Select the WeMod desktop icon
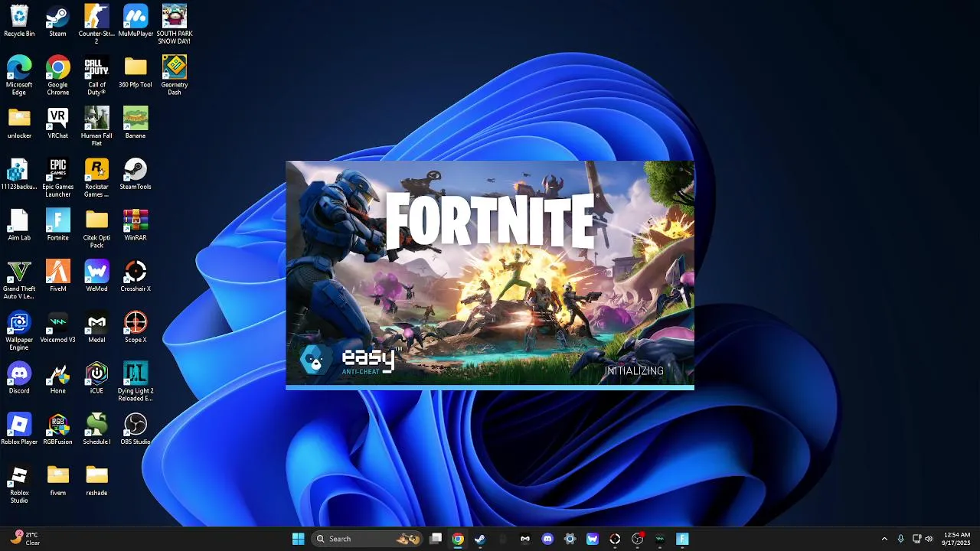Screen dimensions: 980x551 (96, 275)
